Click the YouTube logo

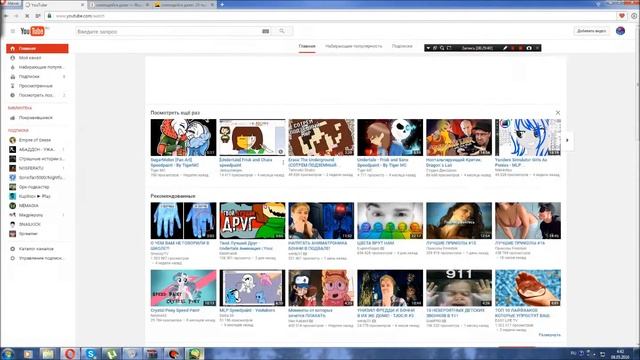pos(33,31)
